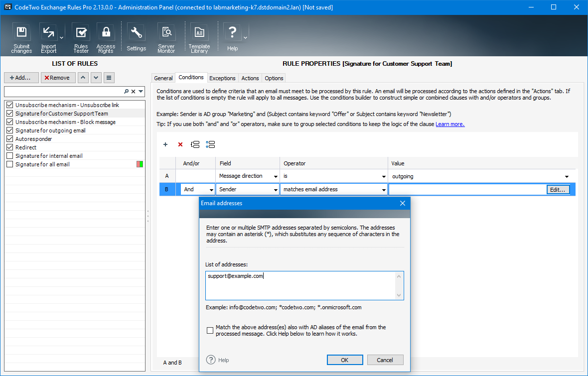Image resolution: width=588 pixels, height=376 pixels.
Task: Disable the Redirect rule checkbox
Action: tap(10, 147)
